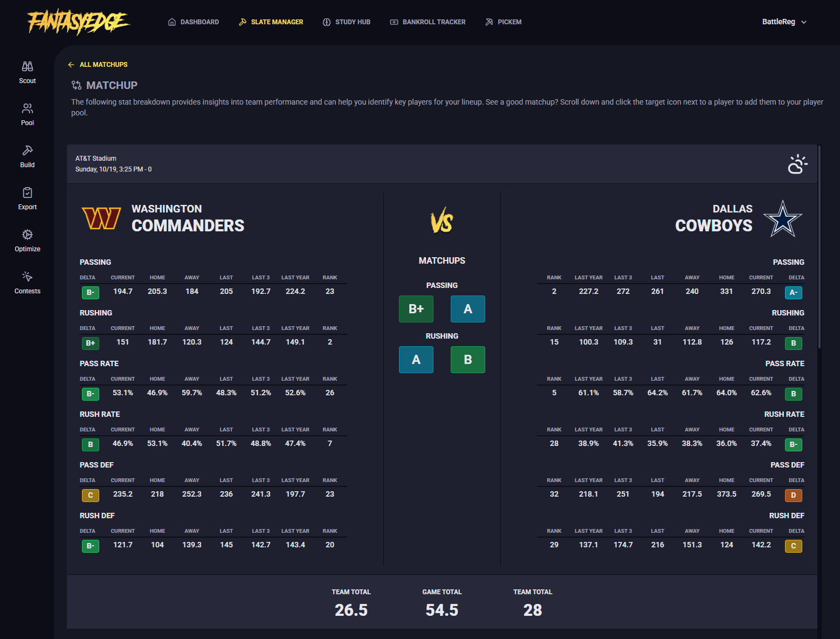Viewport: 840px width, 639px height.
Task: Click Dallas's Rushing B delta badge
Action: pyautogui.click(x=794, y=343)
